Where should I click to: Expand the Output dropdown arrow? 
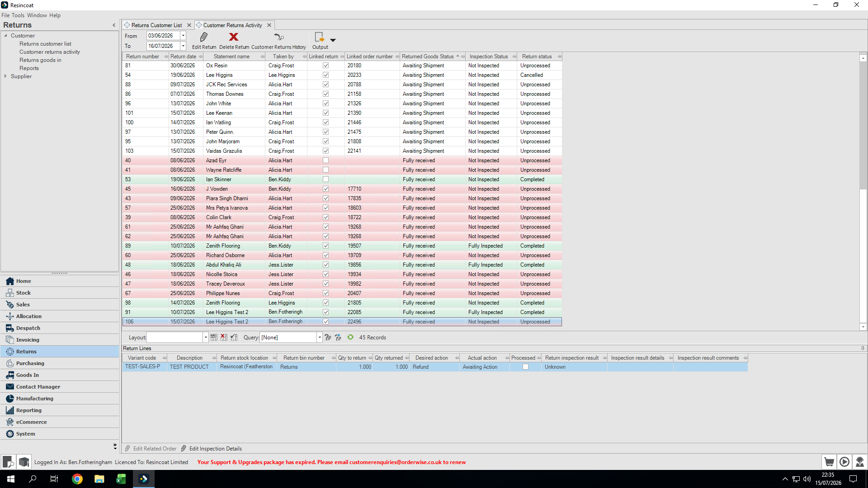point(333,40)
